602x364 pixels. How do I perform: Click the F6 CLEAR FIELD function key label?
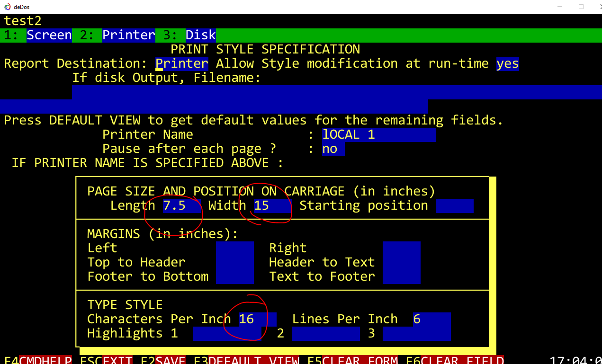click(x=455, y=360)
